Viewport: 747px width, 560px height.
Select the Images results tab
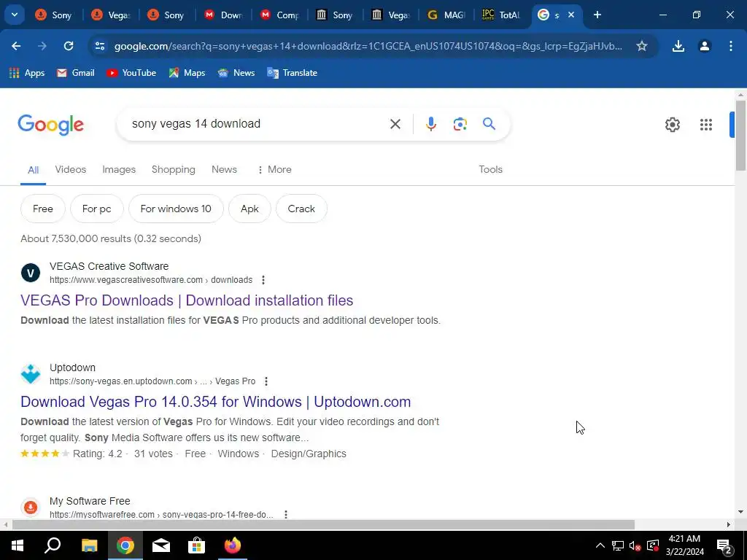click(x=119, y=169)
